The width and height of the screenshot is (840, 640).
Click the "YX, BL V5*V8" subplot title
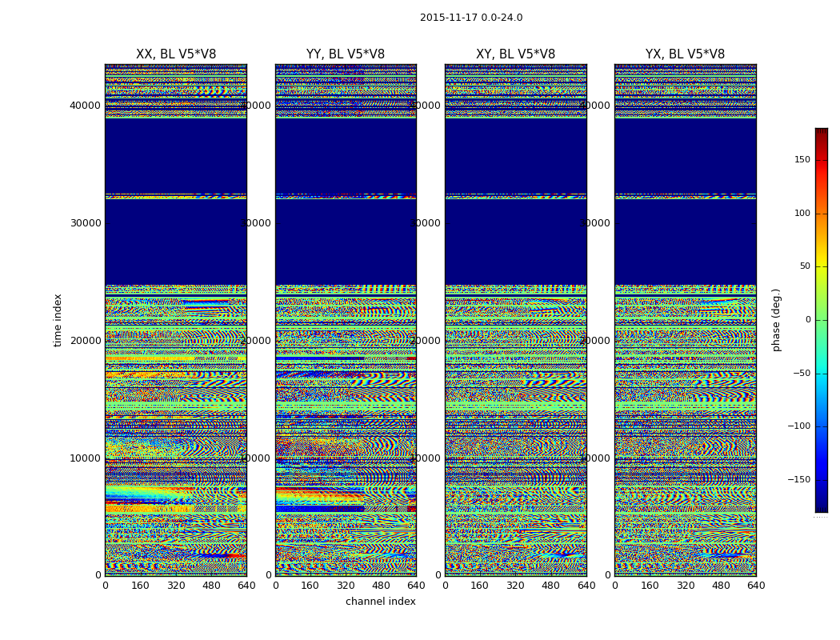685,54
